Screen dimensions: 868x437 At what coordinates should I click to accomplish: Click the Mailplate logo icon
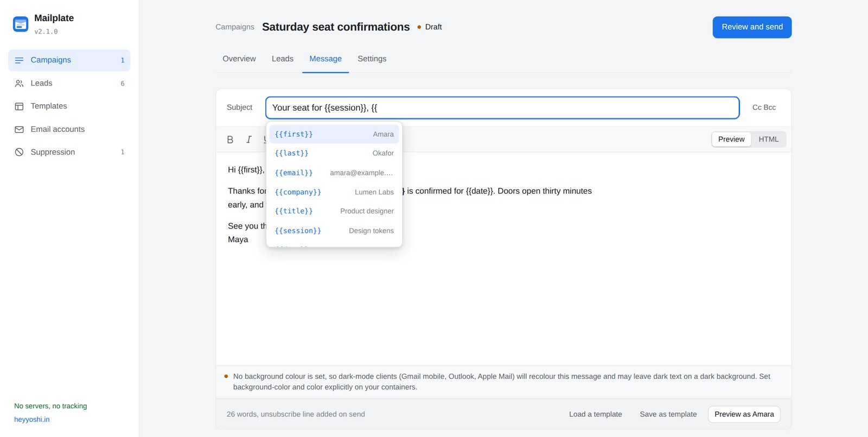coord(21,24)
